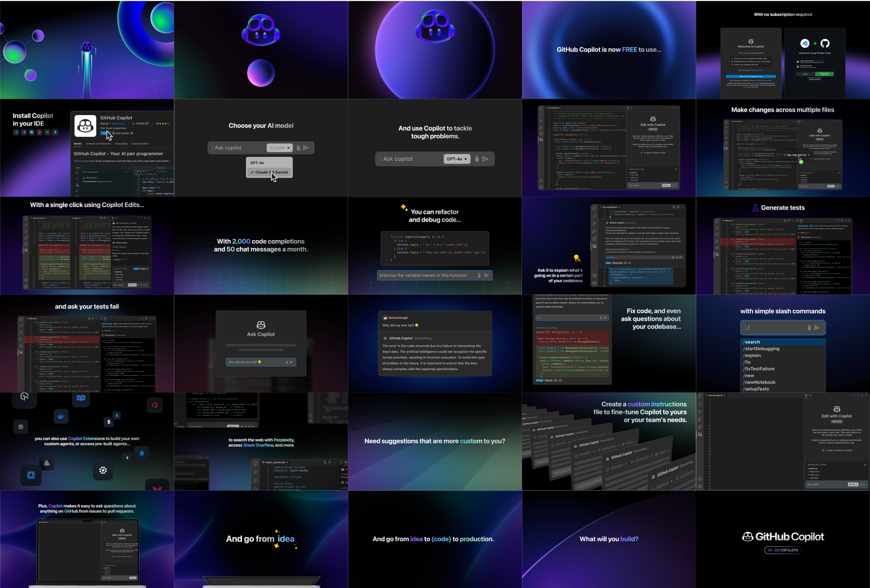870x588 pixels.
Task: Expand the 'AI model' dropdown in chat box
Action: click(279, 148)
